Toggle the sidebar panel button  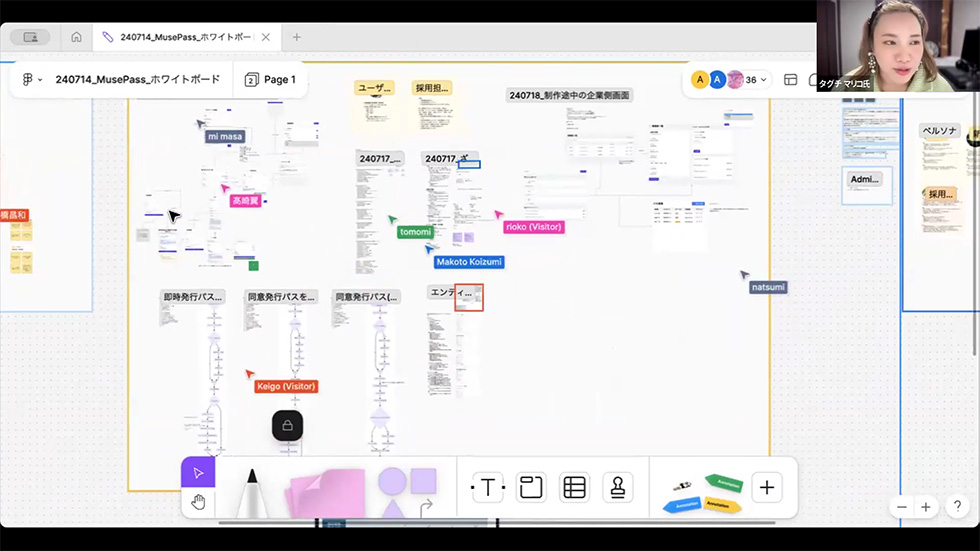[30, 37]
